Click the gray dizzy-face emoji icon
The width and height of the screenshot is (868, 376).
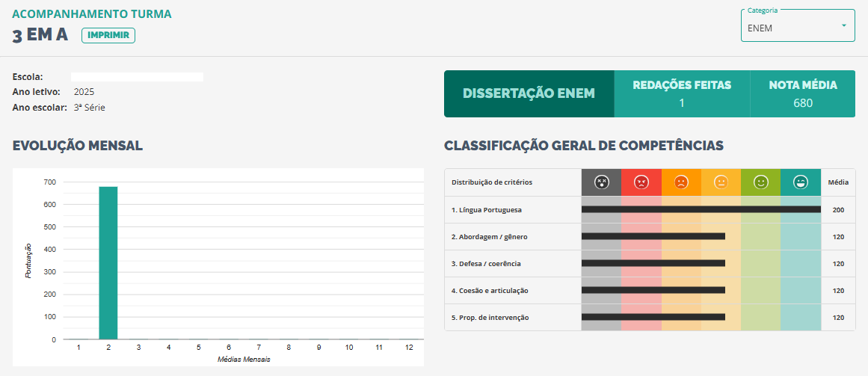[601, 182]
